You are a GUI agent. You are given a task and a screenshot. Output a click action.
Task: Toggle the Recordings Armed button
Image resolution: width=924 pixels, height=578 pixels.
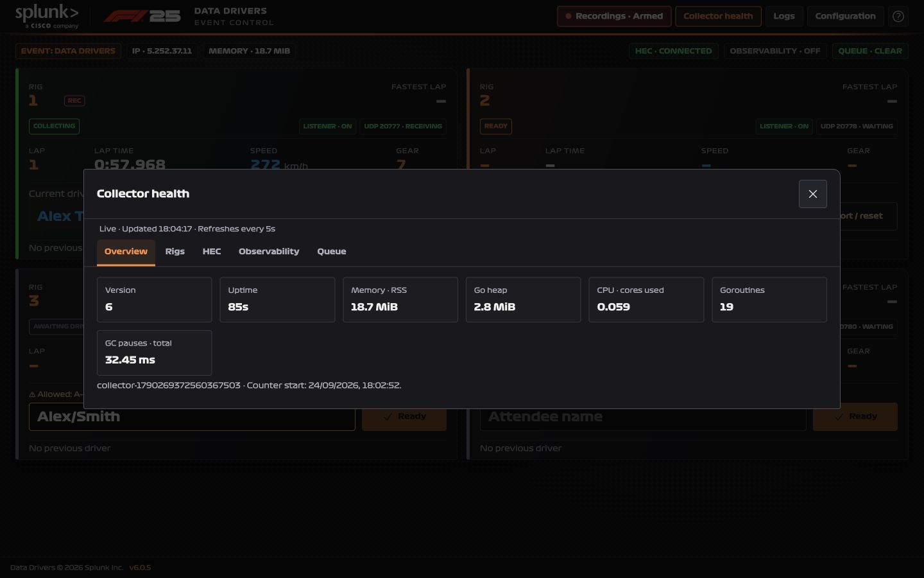point(614,16)
